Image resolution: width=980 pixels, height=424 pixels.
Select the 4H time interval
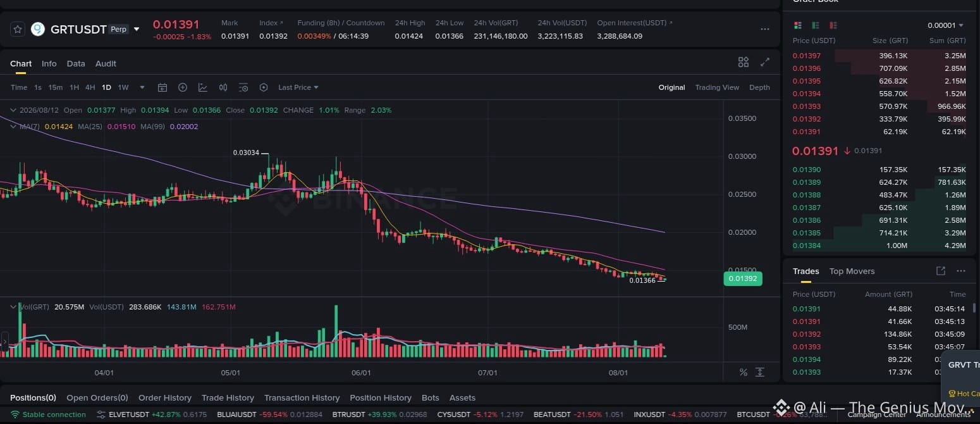90,87
